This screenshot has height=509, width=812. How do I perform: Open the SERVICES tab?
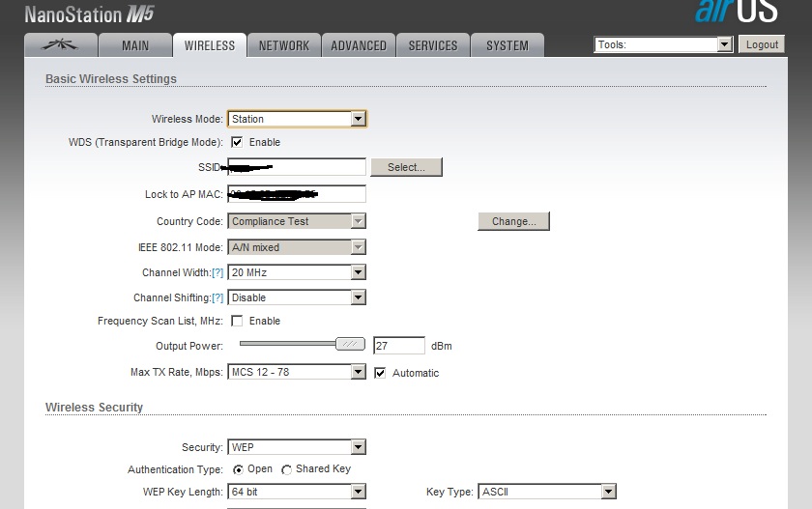[433, 45]
